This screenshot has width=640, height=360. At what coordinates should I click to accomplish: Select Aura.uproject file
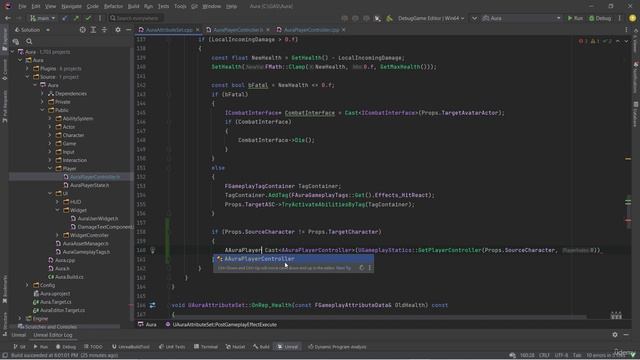pyautogui.click(x=55, y=293)
